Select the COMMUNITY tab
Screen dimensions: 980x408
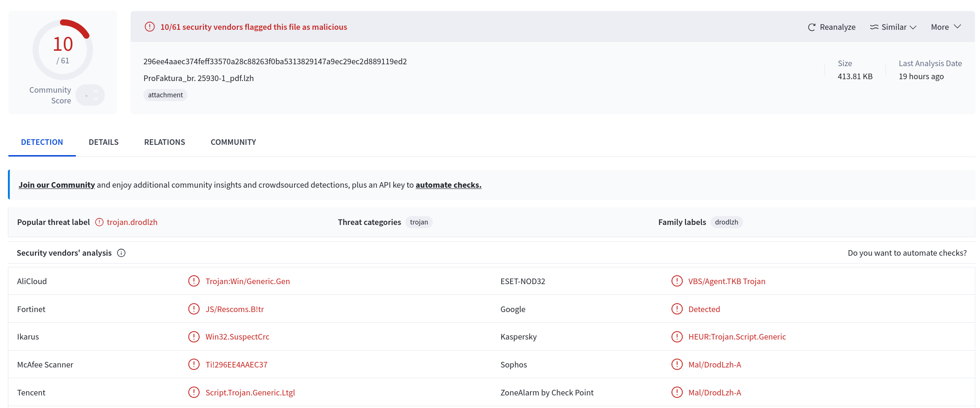(233, 142)
